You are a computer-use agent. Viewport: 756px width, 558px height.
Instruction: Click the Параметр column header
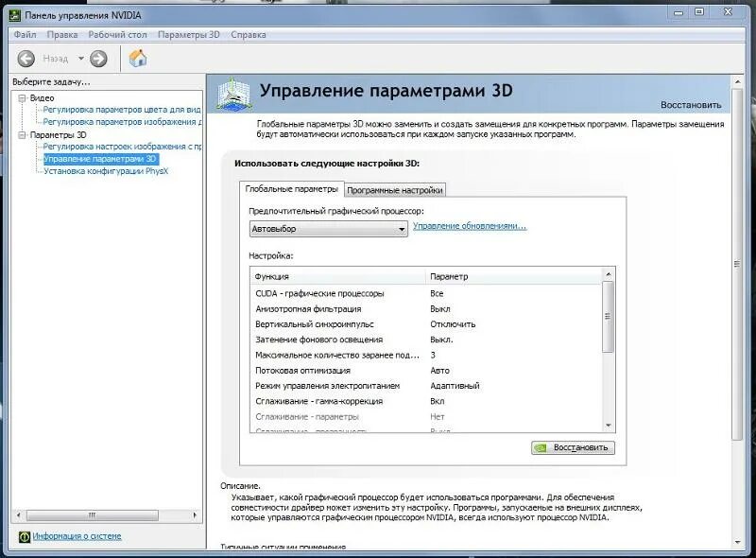513,276
